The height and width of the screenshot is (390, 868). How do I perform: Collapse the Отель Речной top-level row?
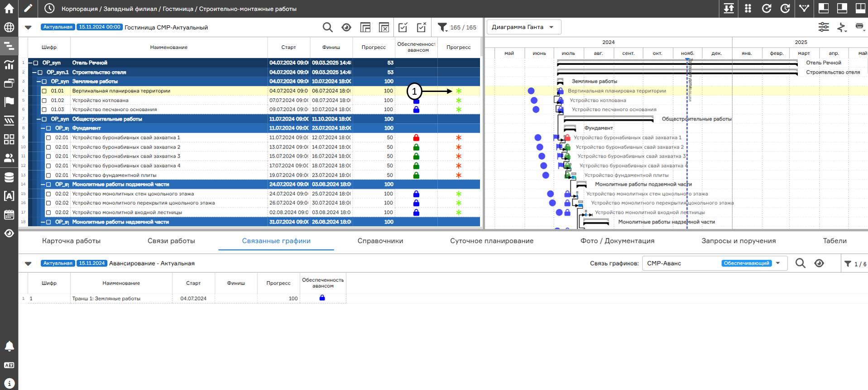[30, 63]
